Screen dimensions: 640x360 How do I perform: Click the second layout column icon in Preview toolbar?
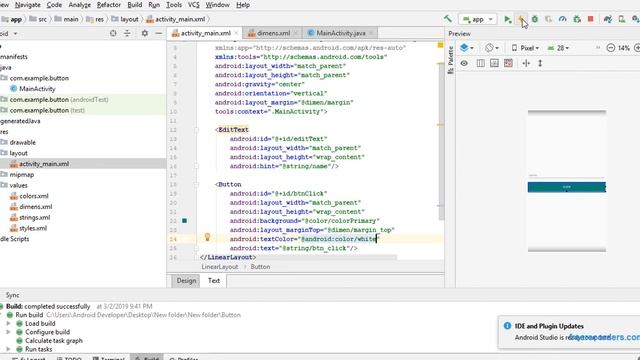click(481, 63)
